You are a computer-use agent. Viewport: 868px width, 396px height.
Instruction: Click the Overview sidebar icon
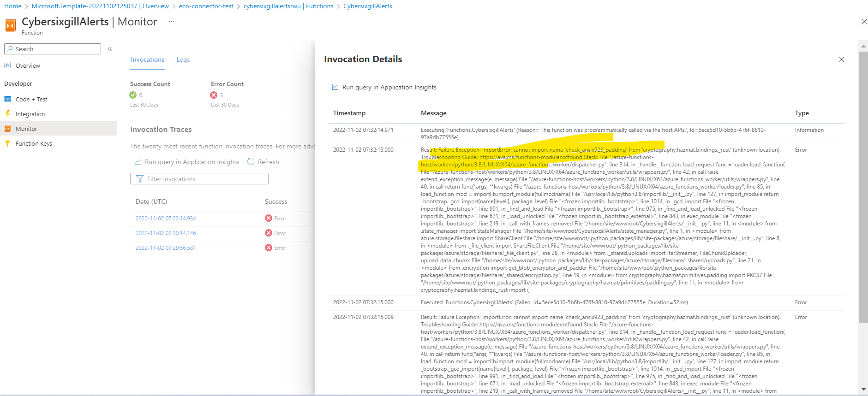pyautogui.click(x=8, y=65)
